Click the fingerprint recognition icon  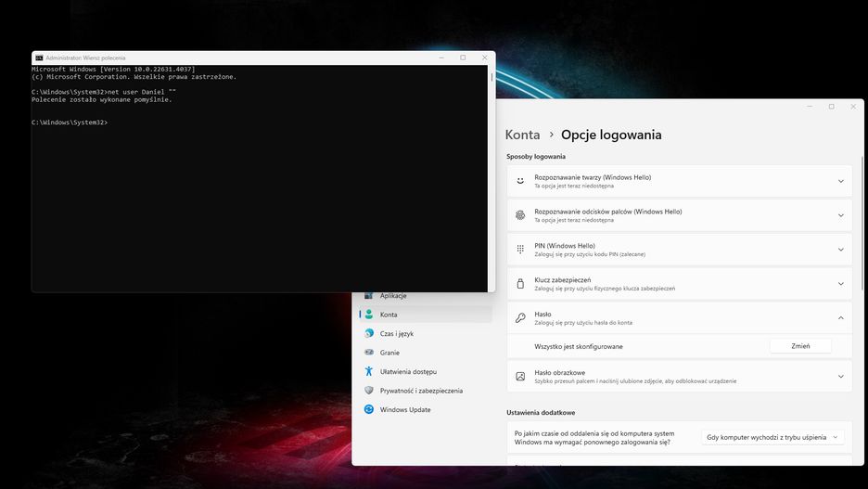(520, 215)
